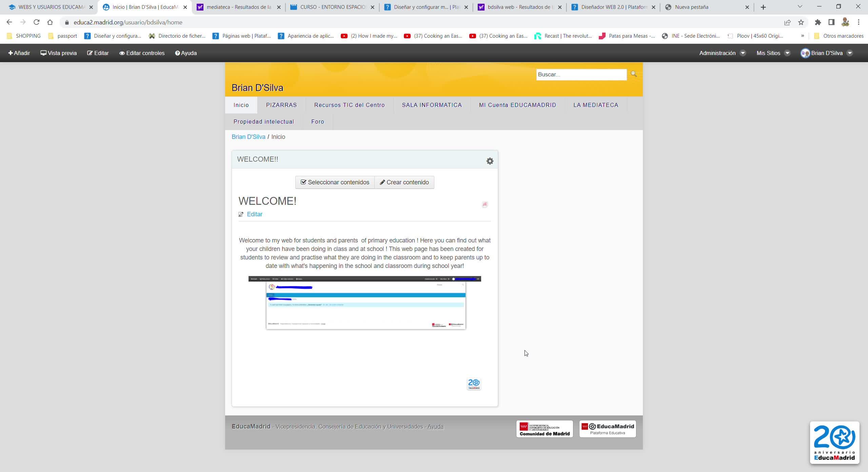The height and width of the screenshot is (472, 868).
Task: Reload the current page
Action: coord(36,22)
